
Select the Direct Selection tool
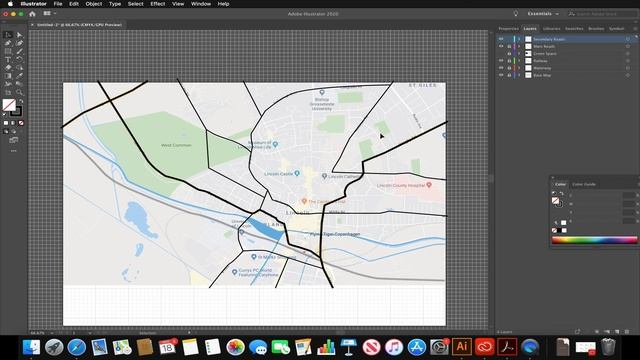pos(19,35)
